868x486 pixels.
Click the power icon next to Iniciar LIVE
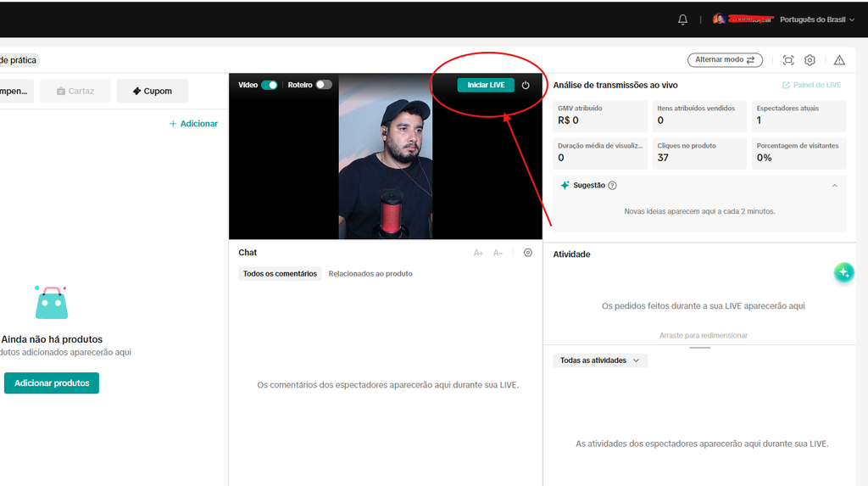point(526,85)
